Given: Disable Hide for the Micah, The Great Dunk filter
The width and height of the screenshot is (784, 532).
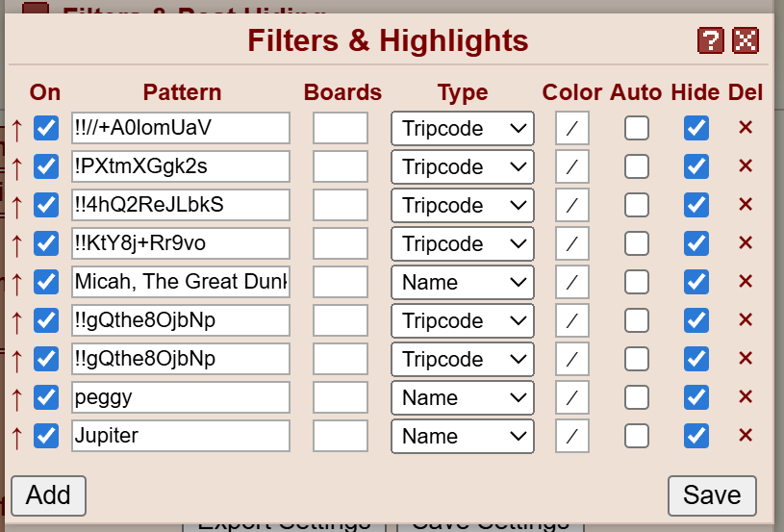Looking at the screenshot, I should [696, 282].
